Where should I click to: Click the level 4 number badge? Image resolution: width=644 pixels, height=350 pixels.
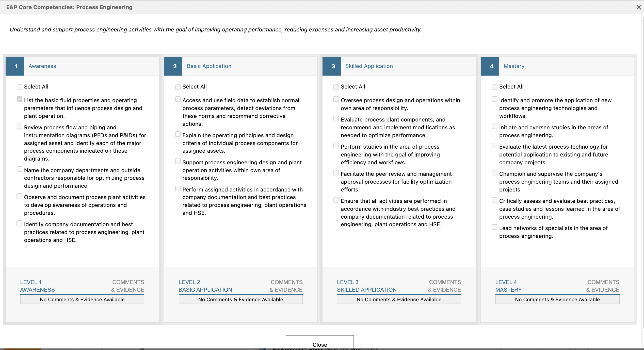tap(490, 66)
